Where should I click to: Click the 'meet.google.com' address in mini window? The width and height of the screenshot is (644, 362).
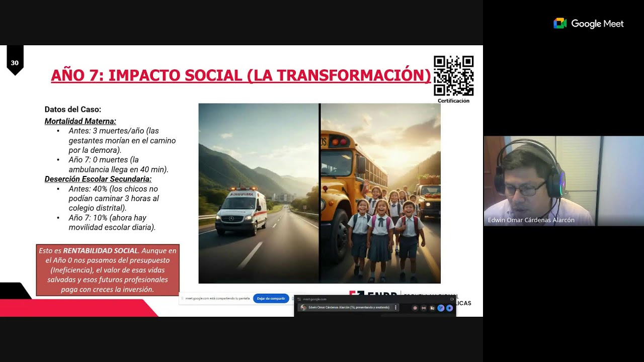[314, 299]
